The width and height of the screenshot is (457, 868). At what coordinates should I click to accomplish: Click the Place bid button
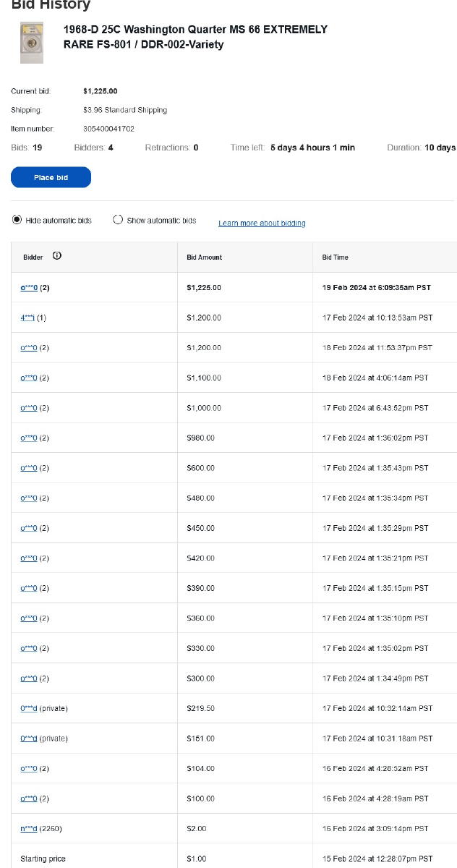[51, 177]
